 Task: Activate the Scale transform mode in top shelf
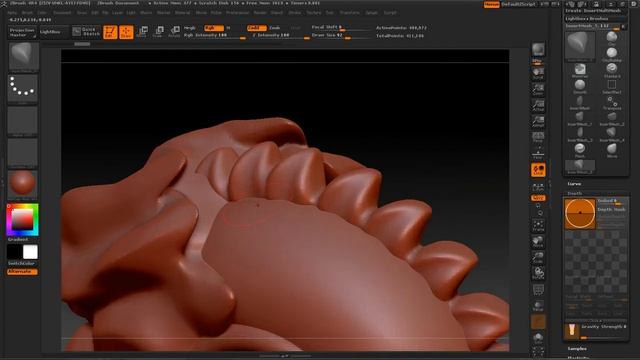coord(158,31)
